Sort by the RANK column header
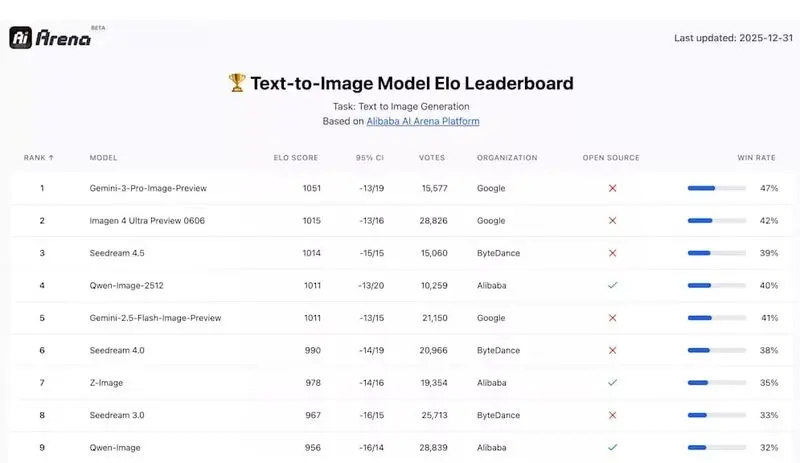 [39, 158]
